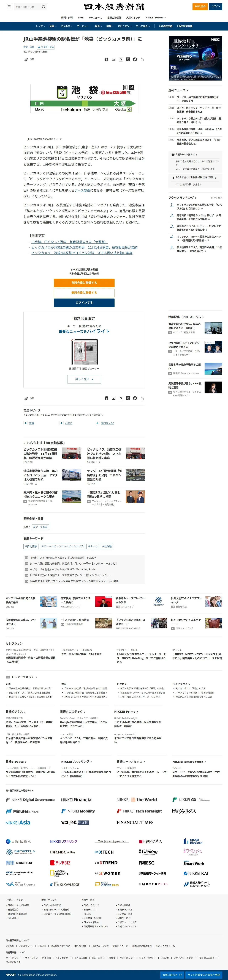
Task: Expand the マーケット navigation dropdown
Action: (84, 26)
